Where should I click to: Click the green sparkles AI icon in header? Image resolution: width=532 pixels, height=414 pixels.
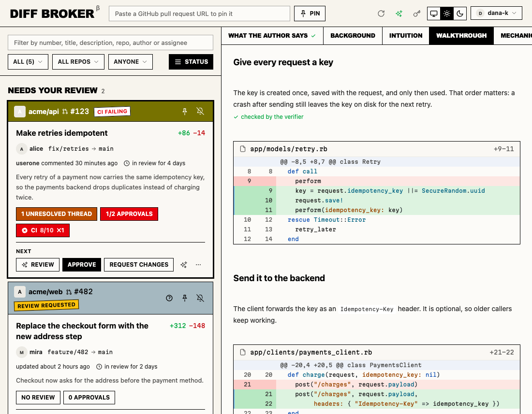pyautogui.click(x=399, y=14)
